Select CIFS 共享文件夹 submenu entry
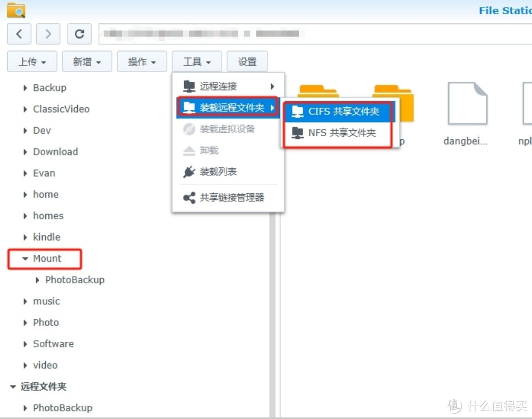The image size is (532, 419). (340, 112)
